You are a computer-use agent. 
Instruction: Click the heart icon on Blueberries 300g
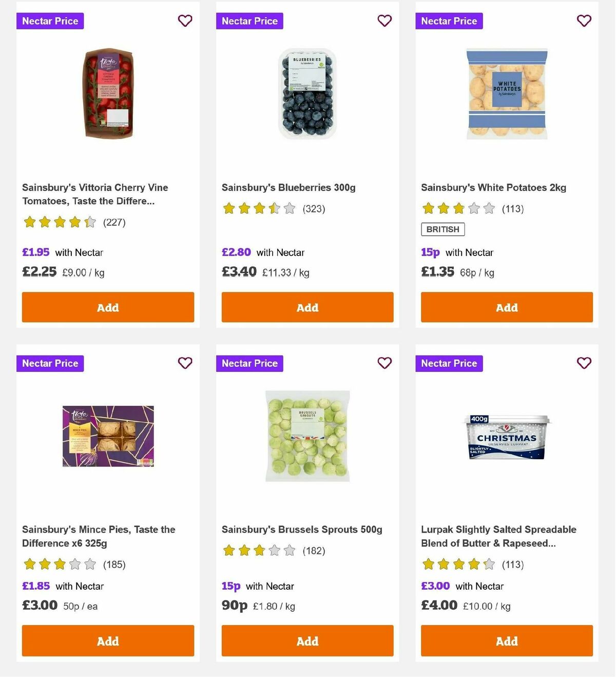(x=384, y=21)
